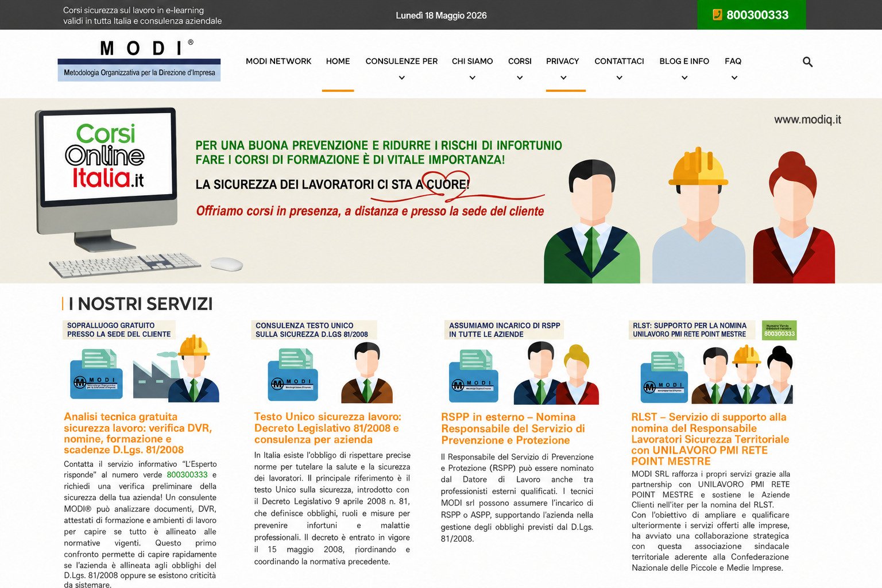Open 'RSPP in esterno – Nomina Responsabile' heading link

pyautogui.click(x=513, y=428)
